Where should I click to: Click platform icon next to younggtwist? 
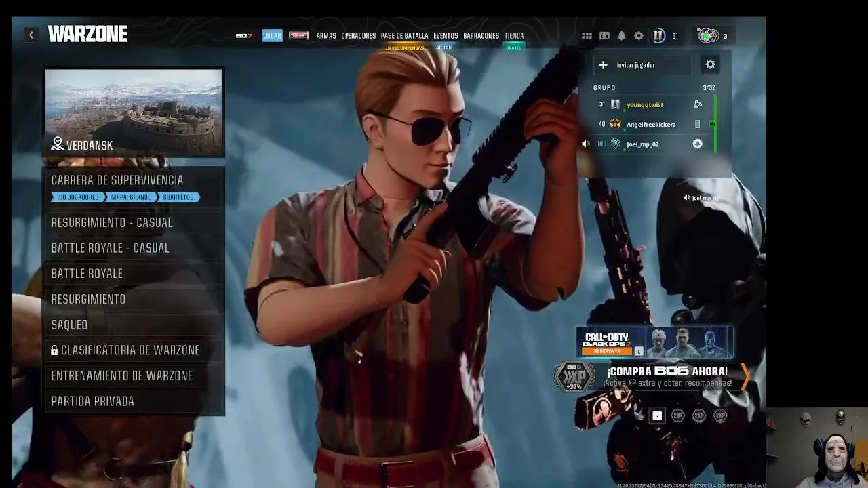(x=698, y=104)
